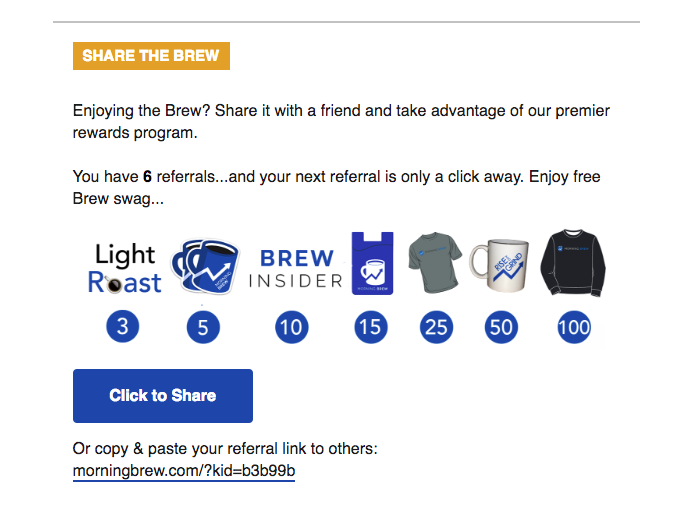
Task: Click the Light Roast reward logo
Action: click(124, 269)
